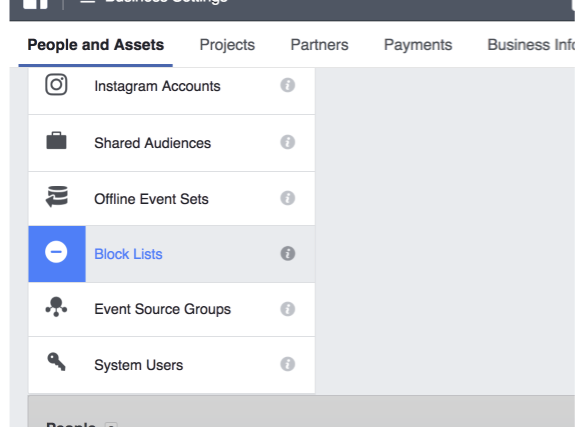This screenshot has width=575, height=427.
Task: Select the Event Source Groups node icon
Action: tap(56, 307)
